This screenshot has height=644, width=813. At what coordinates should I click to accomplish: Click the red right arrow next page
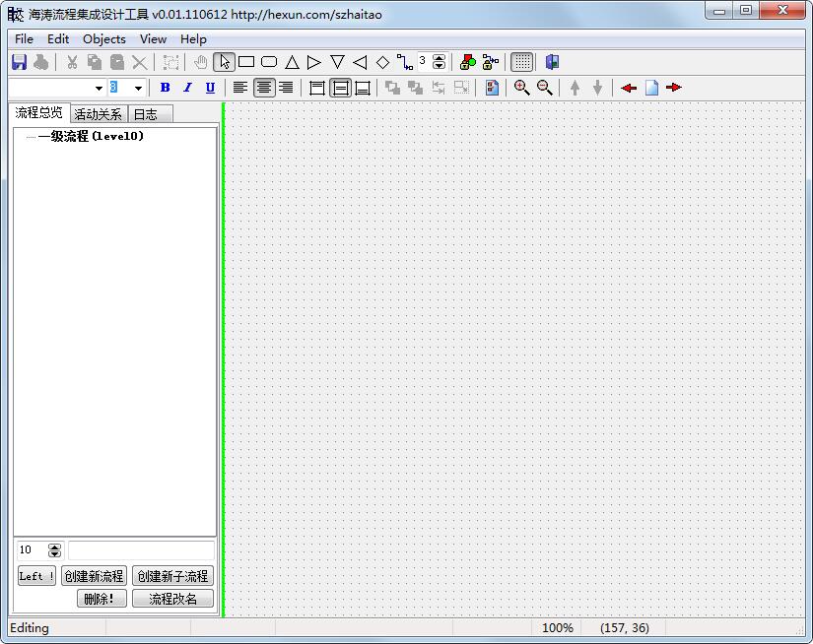[674, 88]
